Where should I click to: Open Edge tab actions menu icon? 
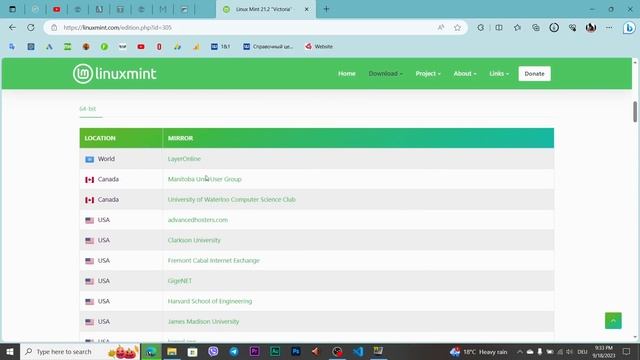[x=13, y=9]
